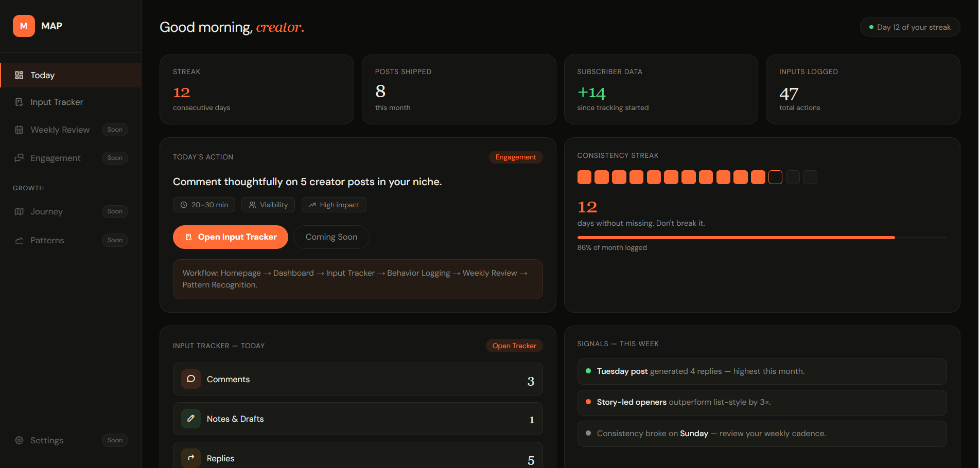Click the Engagement tag on Today's Action
Viewport: 980px width, 468px height.
click(x=516, y=157)
